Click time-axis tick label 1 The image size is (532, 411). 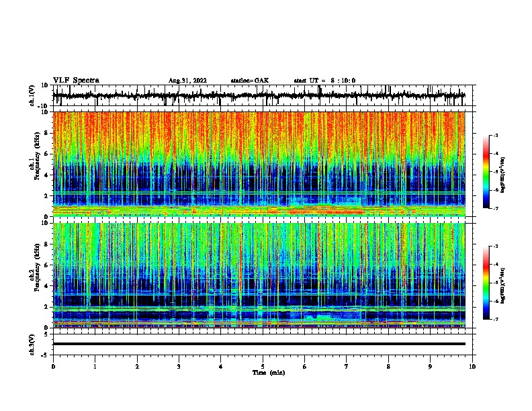click(95, 367)
